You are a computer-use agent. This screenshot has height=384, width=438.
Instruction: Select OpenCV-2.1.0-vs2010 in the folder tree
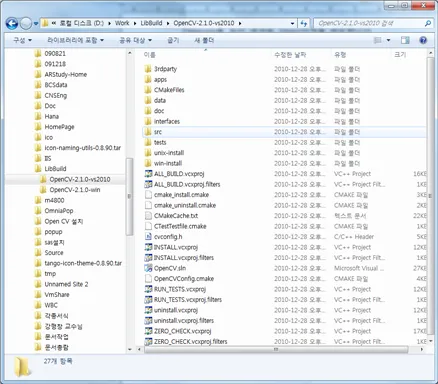coord(80,179)
